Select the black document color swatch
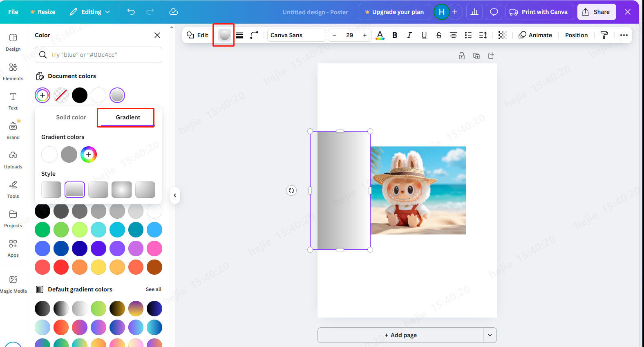This screenshot has width=644, height=347. (x=80, y=95)
